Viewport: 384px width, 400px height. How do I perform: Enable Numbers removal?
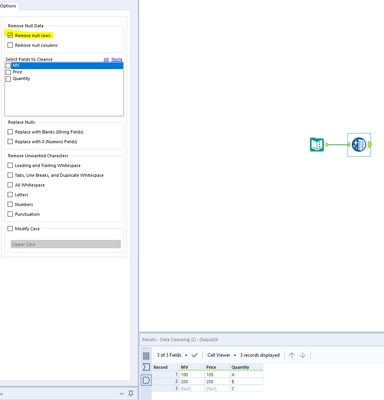click(10, 204)
